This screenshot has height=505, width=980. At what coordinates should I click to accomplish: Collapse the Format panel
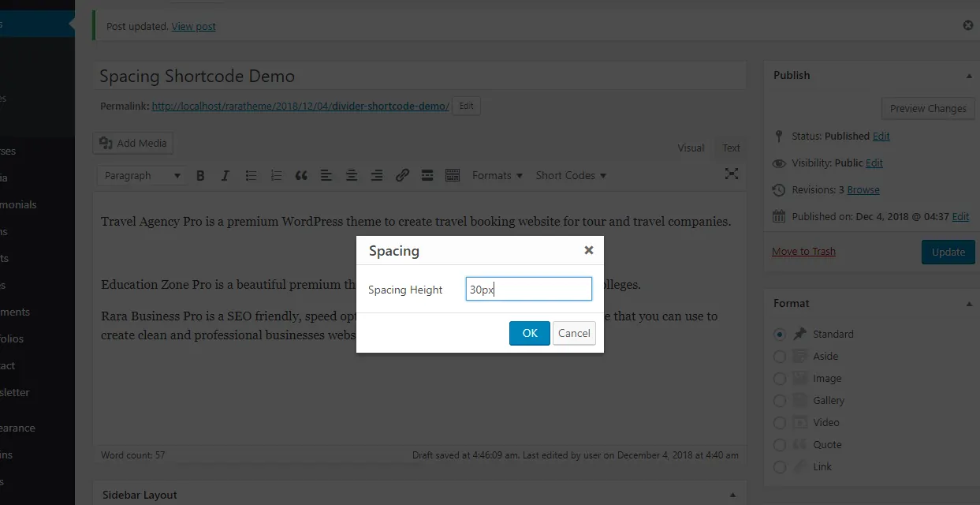[x=968, y=304]
